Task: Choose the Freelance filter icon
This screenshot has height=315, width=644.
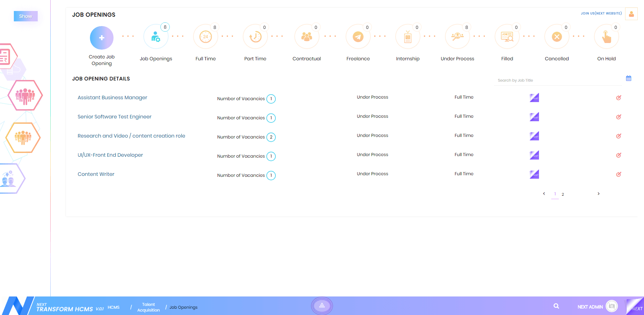Action: click(x=358, y=37)
